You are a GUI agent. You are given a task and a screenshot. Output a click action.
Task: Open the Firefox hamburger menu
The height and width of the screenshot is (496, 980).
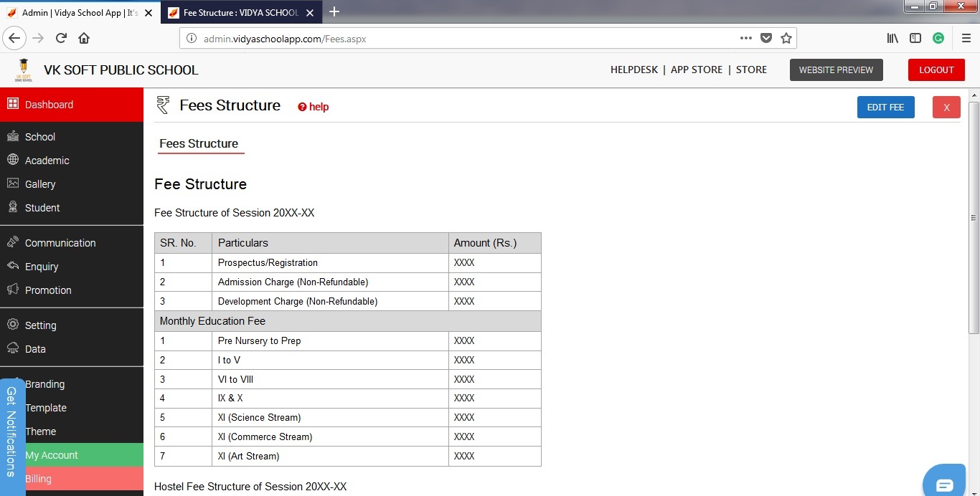coord(966,38)
